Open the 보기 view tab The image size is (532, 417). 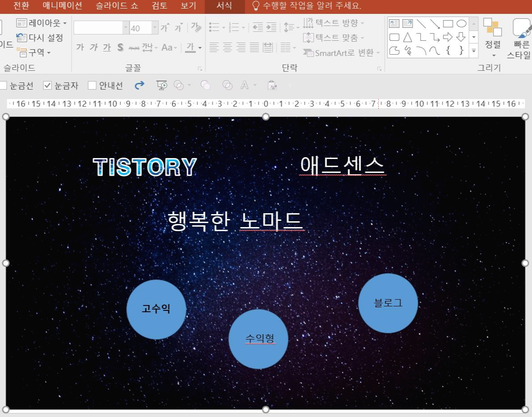[188, 6]
